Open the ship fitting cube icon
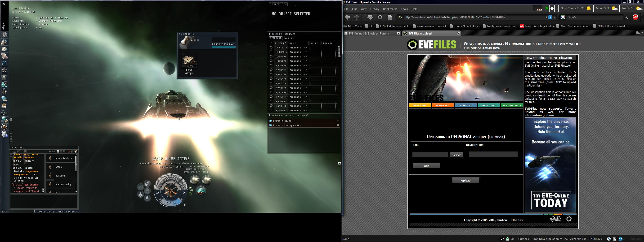Viewport: 644px width, 242px height. point(4,77)
